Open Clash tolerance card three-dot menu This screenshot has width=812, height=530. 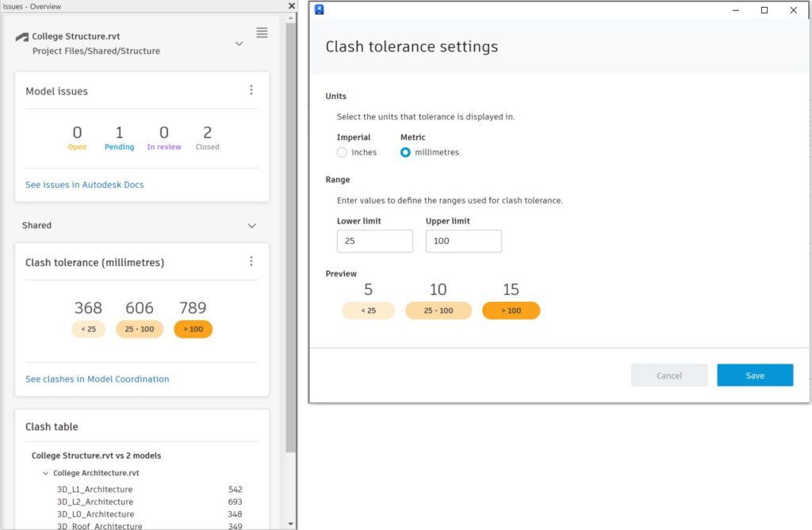tap(251, 261)
